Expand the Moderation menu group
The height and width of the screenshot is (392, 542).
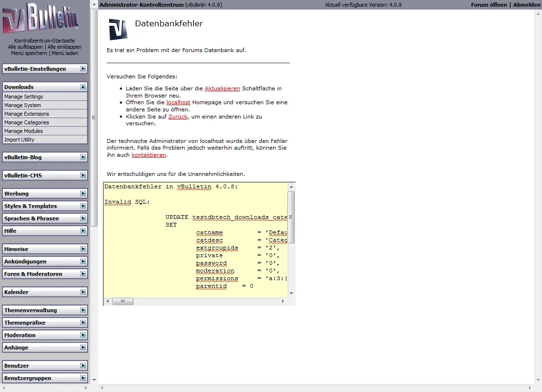pos(83,335)
